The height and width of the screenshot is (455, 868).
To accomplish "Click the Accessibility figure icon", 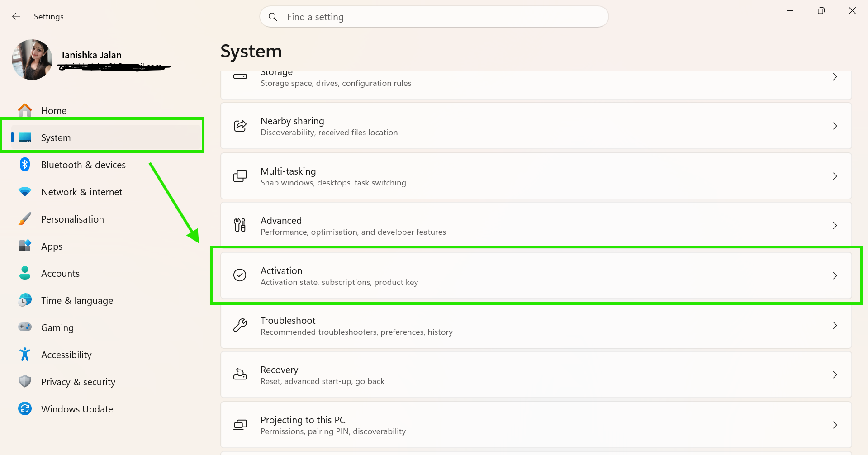I will point(25,354).
